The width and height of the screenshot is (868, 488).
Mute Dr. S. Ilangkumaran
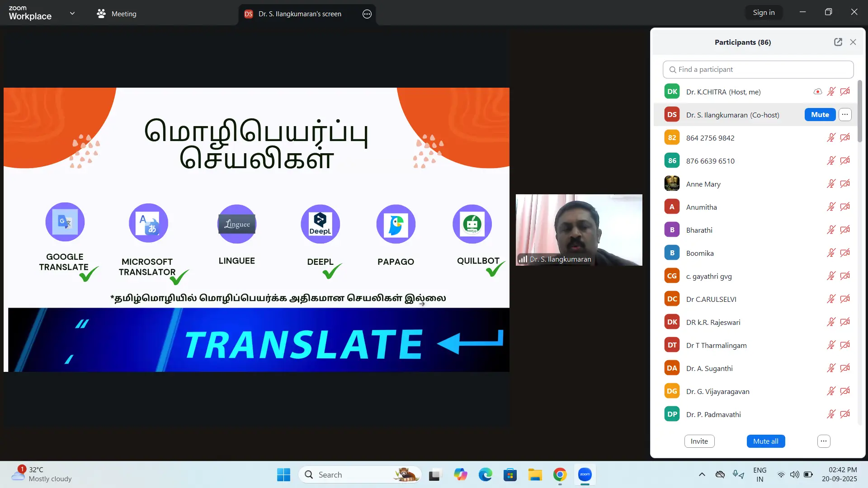coord(820,115)
